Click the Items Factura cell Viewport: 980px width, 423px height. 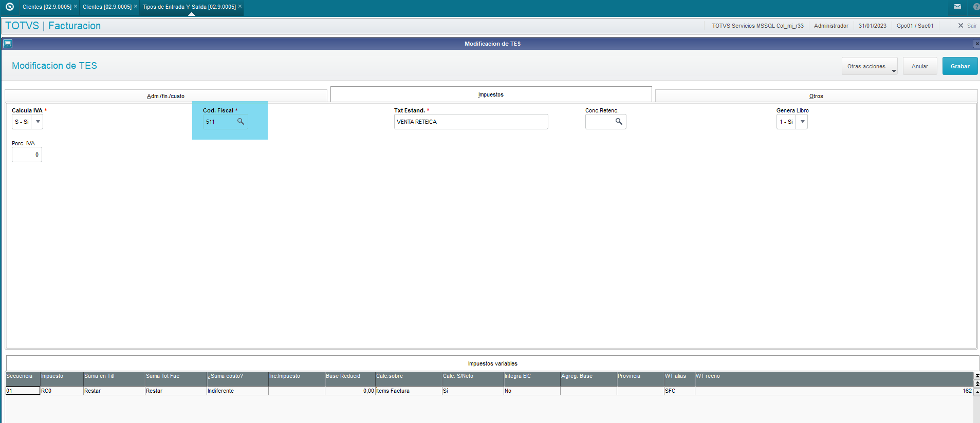click(409, 391)
